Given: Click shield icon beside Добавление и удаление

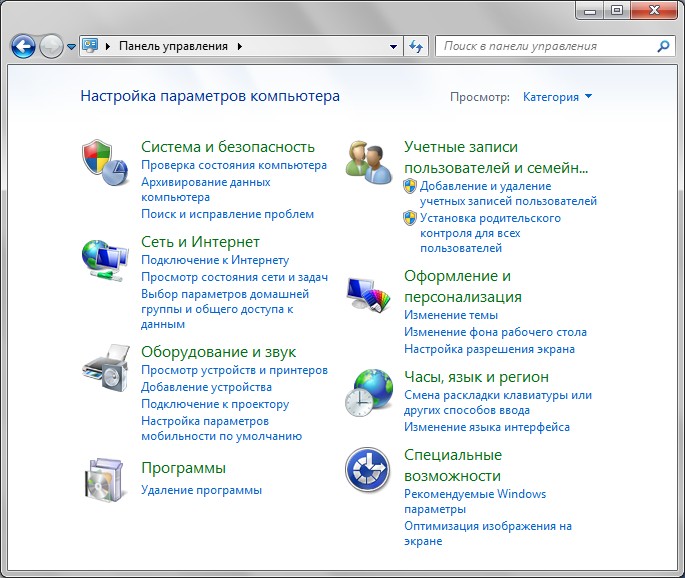Looking at the screenshot, I should click(410, 186).
